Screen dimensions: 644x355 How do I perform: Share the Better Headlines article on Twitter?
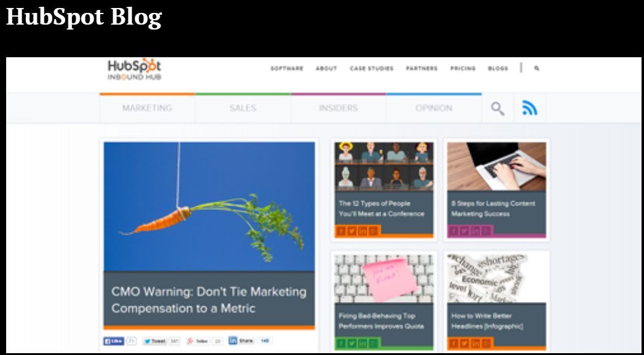tap(464, 343)
